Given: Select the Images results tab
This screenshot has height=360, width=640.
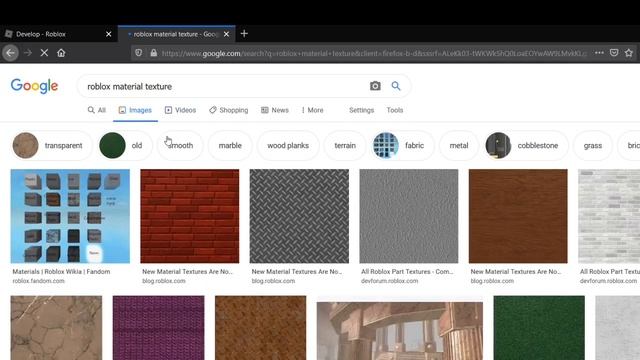Looking at the screenshot, I should (x=135, y=110).
